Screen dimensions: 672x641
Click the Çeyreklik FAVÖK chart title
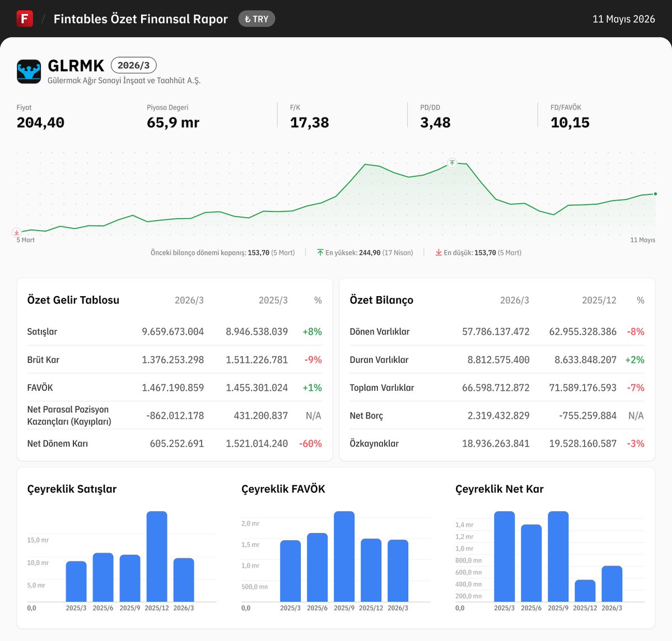pos(283,489)
